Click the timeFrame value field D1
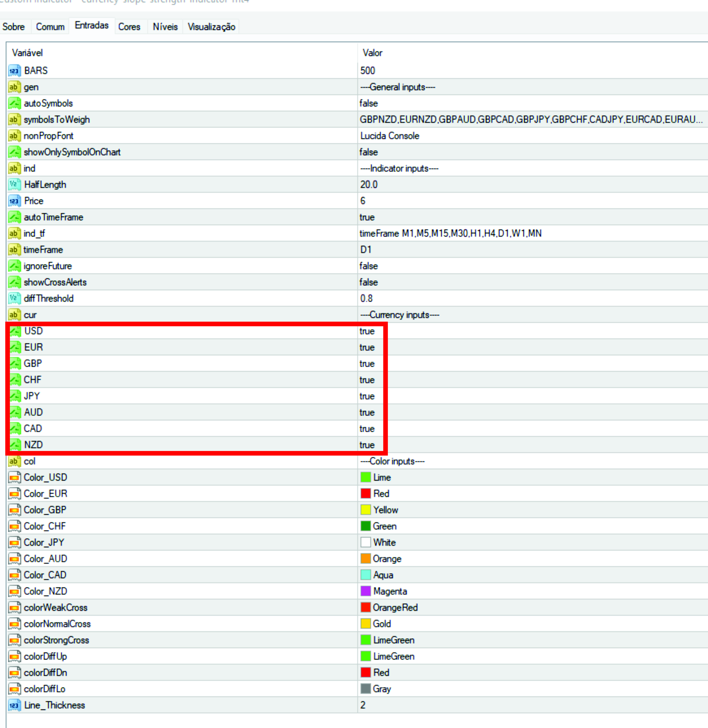Image resolution: width=708 pixels, height=728 pixels. click(366, 250)
